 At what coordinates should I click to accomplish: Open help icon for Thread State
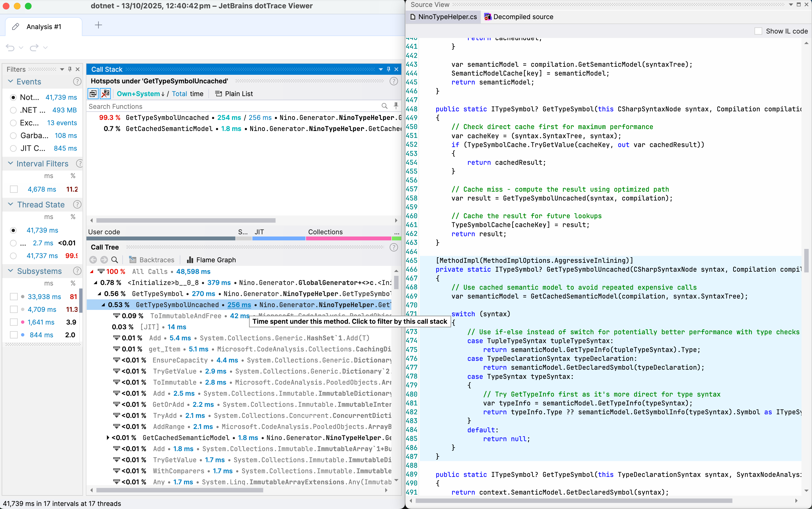[77, 204]
